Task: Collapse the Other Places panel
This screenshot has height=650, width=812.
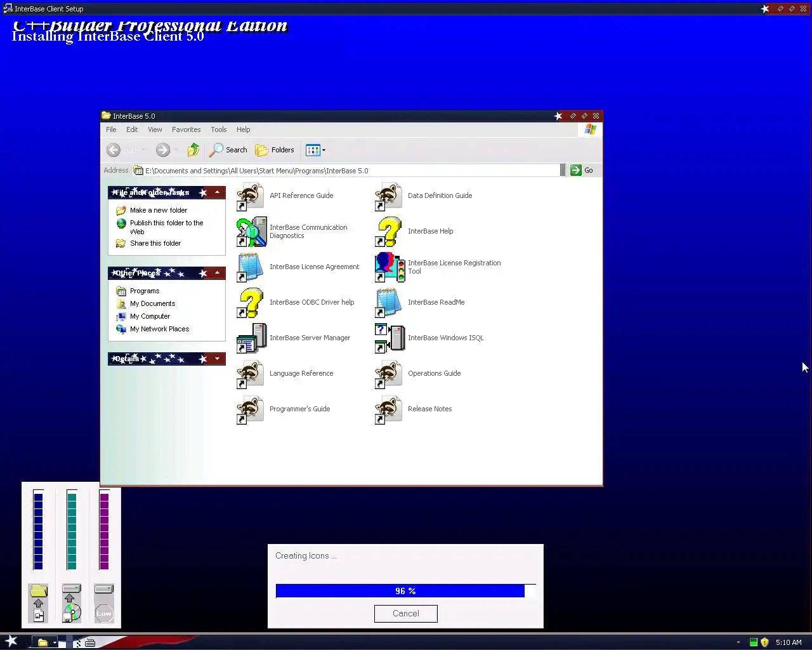Action: click(217, 273)
